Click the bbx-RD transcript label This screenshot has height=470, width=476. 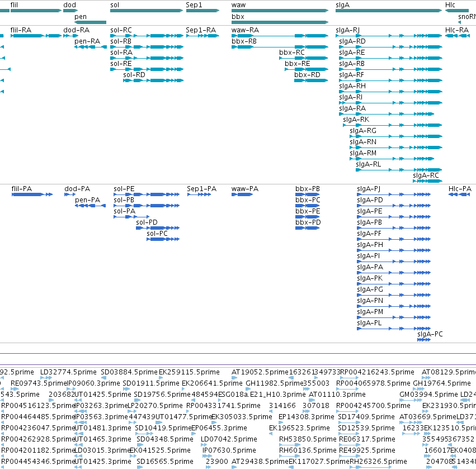click(307, 75)
